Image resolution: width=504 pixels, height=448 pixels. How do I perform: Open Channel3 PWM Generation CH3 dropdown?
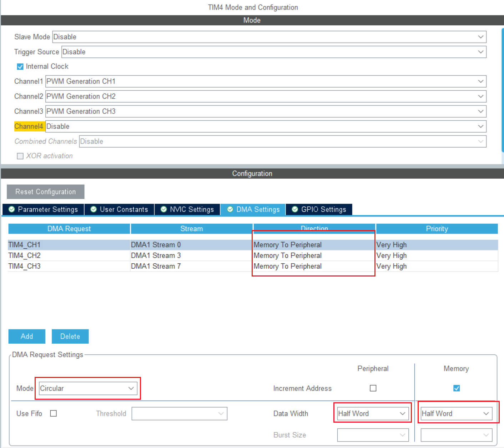266,111
